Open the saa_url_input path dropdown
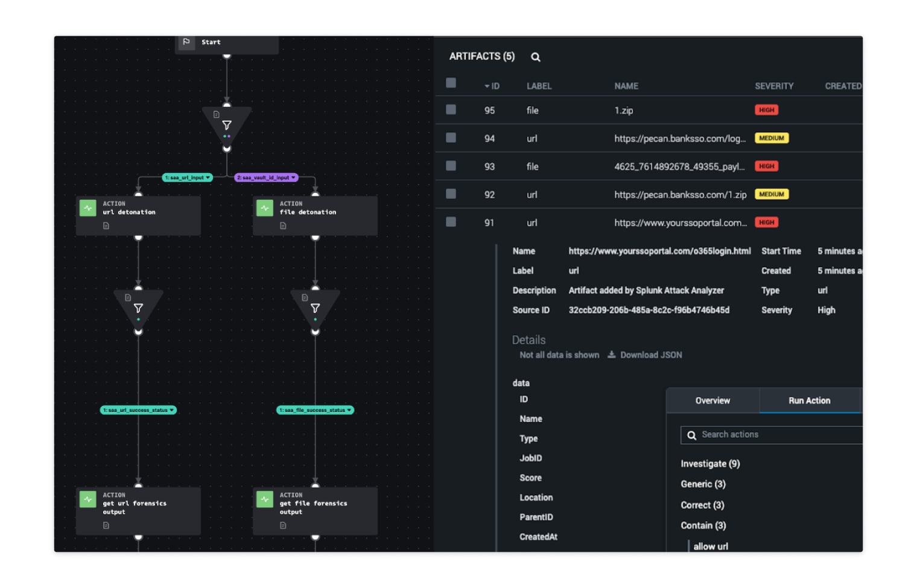The image size is (917, 588). 208,177
